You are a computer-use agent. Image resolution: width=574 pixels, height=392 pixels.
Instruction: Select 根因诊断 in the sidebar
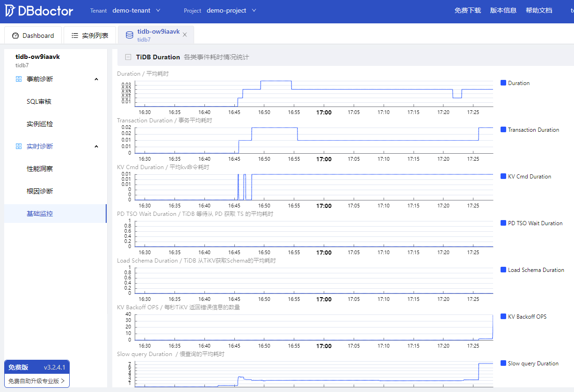pyautogui.click(x=40, y=191)
